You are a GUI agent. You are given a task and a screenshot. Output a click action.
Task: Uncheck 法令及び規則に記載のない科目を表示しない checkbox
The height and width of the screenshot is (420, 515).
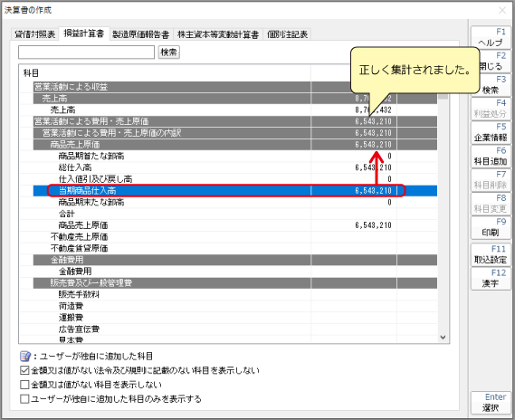pos(24,370)
